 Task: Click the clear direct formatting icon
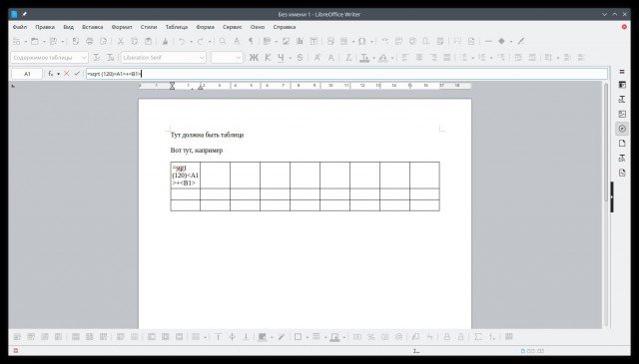pos(348,58)
